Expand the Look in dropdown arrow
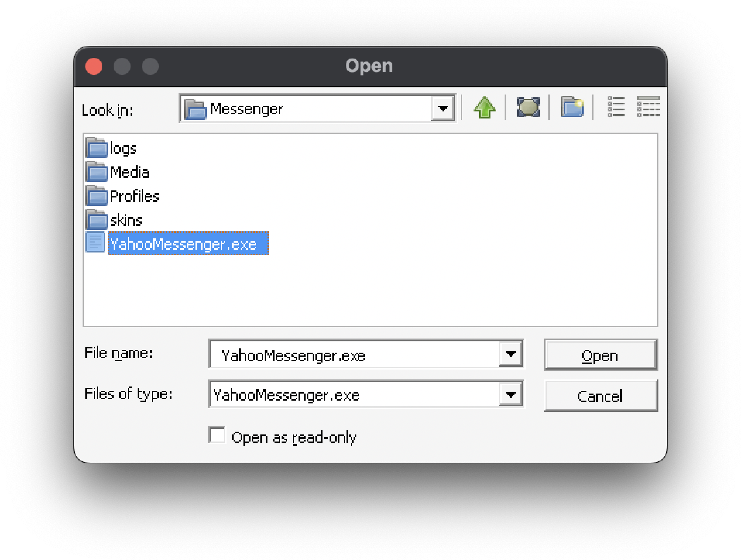The width and height of the screenshot is (741, 560). point(443,109)
